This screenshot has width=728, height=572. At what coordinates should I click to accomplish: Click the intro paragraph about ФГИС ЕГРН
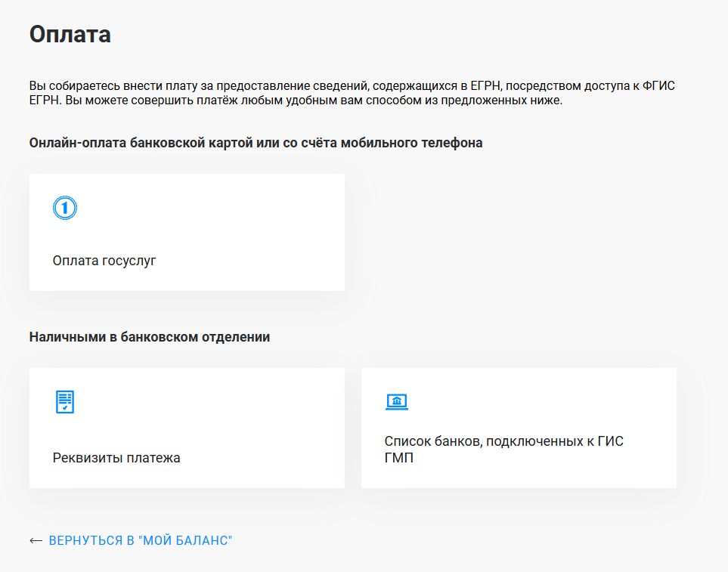pyautogui.click(x=352, y=93)
